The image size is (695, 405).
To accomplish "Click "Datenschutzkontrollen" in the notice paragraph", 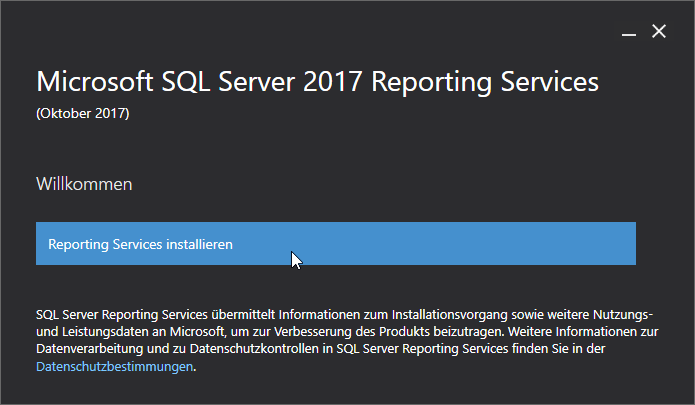I will [242, 349].
